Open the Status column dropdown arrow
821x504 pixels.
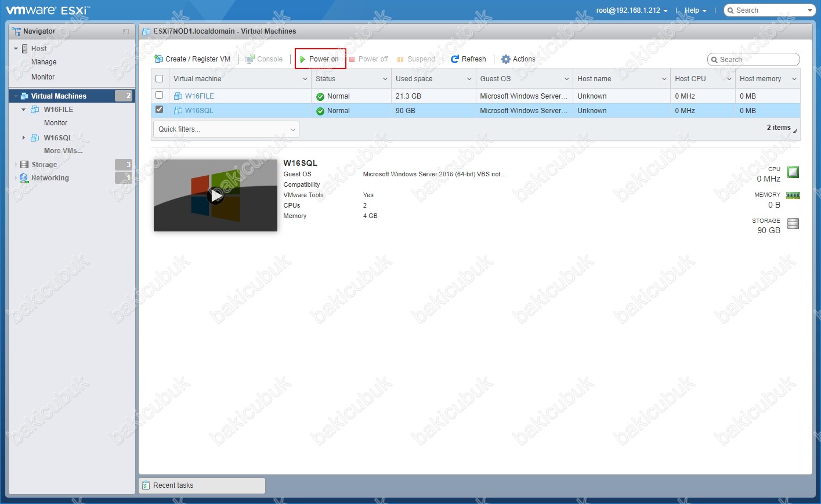(x=385, y=79)
